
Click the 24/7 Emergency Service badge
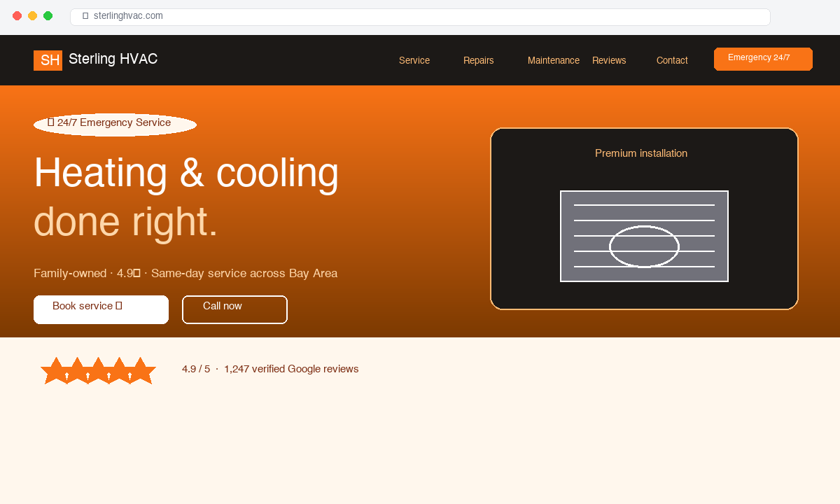coord(115,125)
